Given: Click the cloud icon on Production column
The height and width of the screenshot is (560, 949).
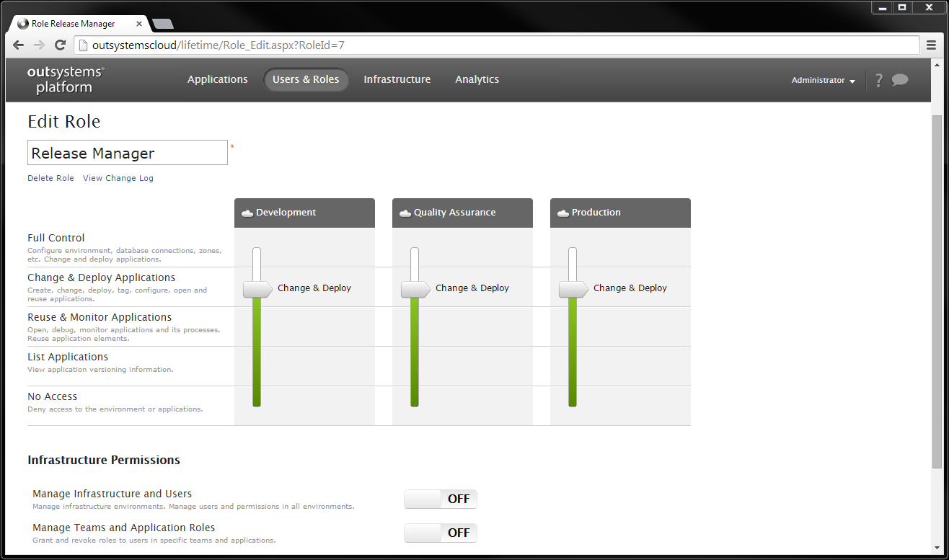Looking at the screenshot, I should [x=562, y=212].
